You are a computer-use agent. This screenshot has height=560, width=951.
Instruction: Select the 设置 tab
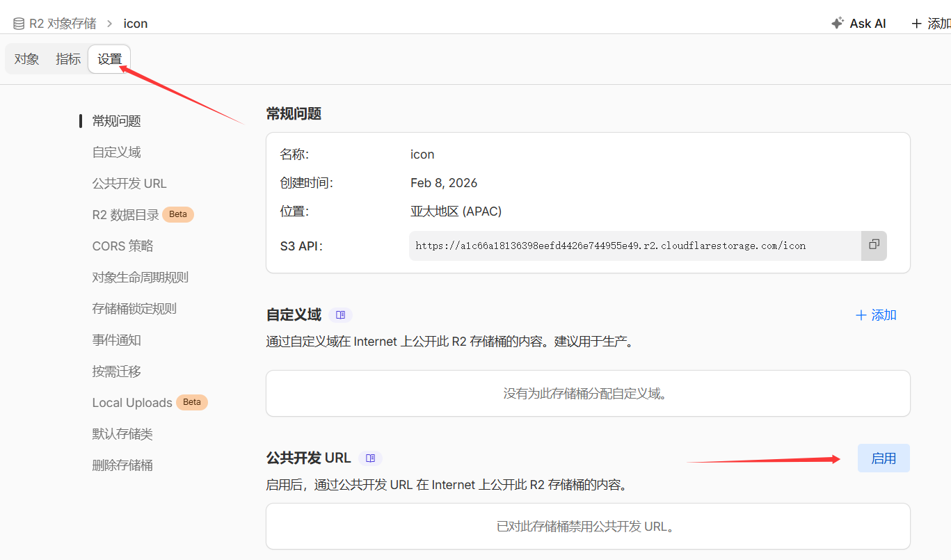point(110,59)
